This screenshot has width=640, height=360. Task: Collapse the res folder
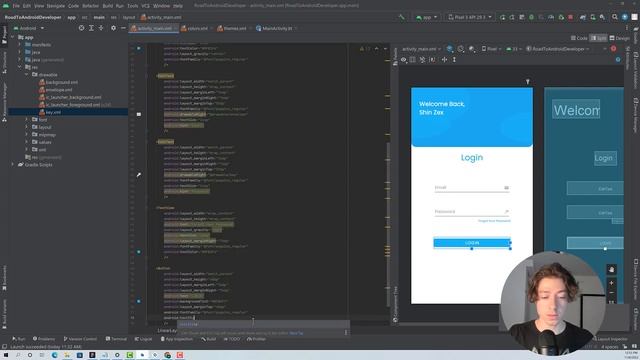point(20,67)
